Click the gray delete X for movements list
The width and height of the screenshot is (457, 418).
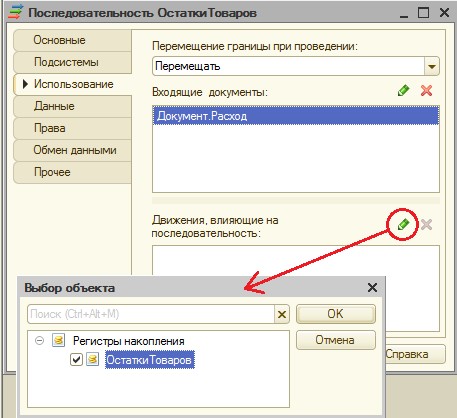pyautogui.click(x=426, y=224)
